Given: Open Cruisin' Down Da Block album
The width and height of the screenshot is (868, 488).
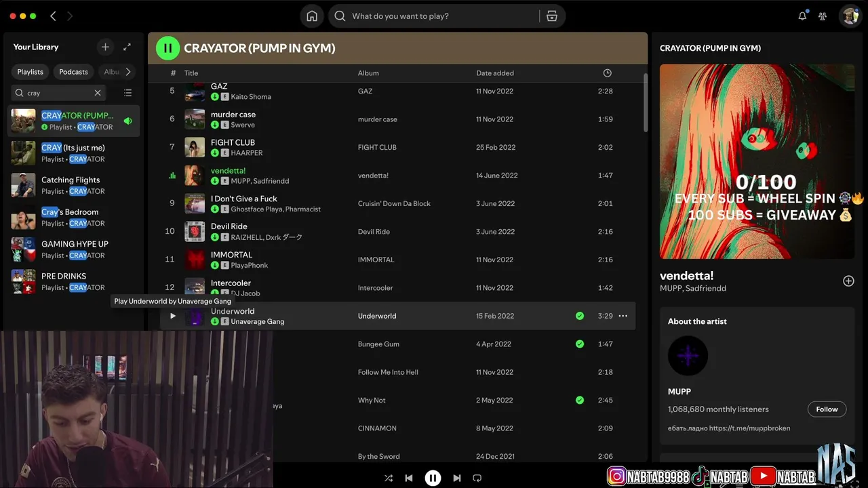Looking at the screenshot, I should pos(394,203).
